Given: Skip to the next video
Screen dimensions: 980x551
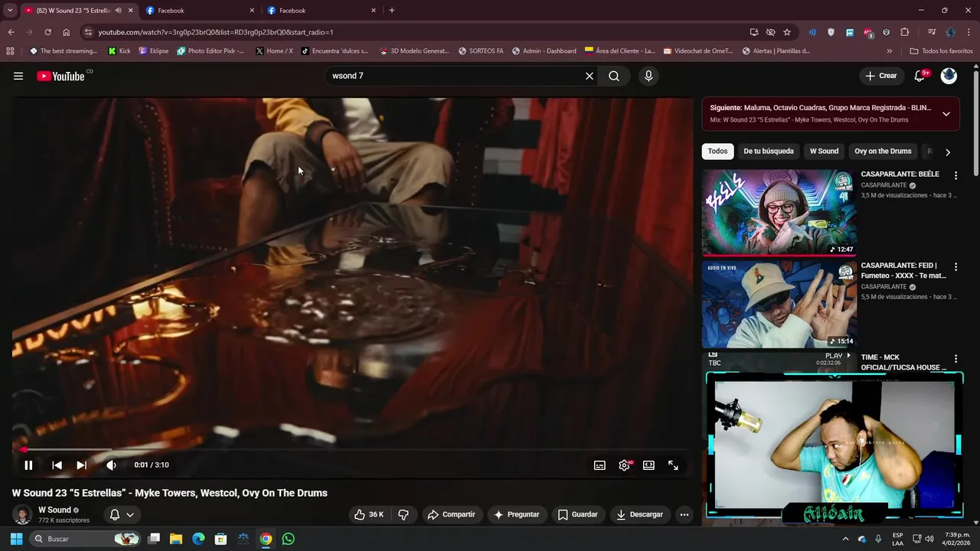Looking at the screenshot, I should tap(81, 465).
